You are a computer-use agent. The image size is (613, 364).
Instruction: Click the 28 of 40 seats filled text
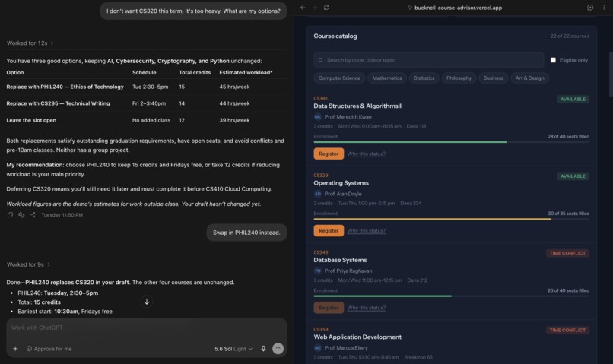(568, 136)
